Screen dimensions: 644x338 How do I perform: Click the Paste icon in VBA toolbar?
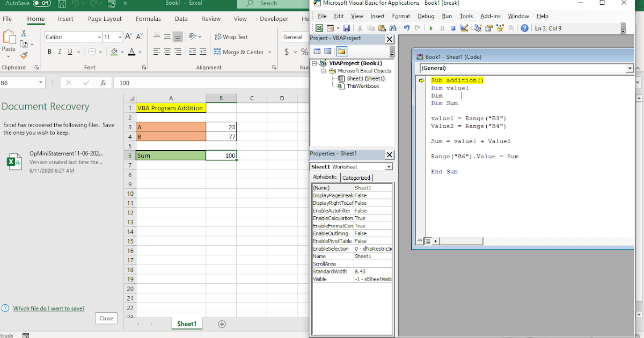(381, 28)
